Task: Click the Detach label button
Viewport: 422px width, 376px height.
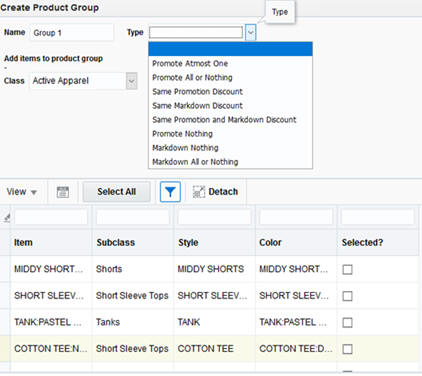Action: coord(223,192)
